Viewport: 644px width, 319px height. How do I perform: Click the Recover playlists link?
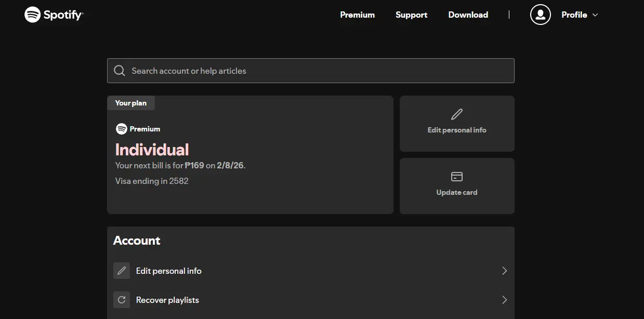(167, 300)
